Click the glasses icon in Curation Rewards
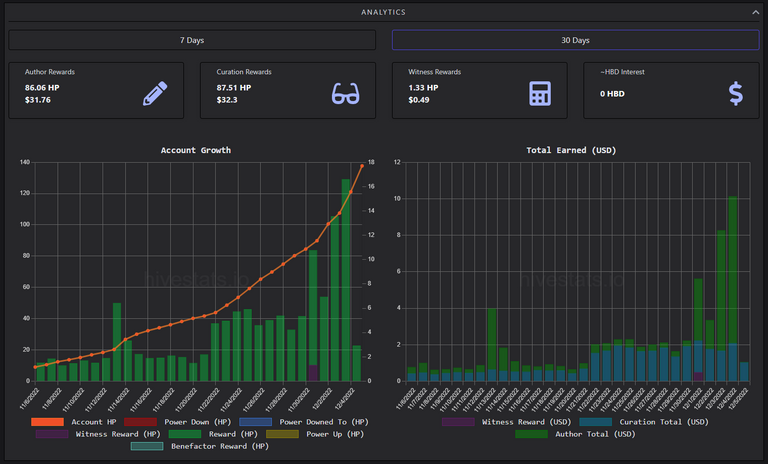Viewport: 768px width, 464px height. [346, 93]
